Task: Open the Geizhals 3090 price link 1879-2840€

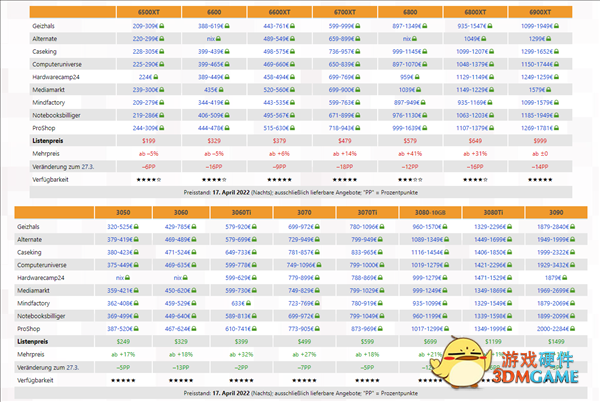Action: pos(553,227)
